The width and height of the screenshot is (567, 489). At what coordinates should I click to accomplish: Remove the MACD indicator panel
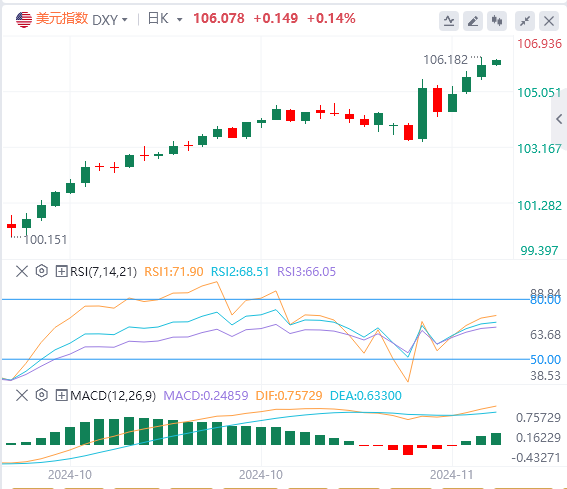[22, 395]
